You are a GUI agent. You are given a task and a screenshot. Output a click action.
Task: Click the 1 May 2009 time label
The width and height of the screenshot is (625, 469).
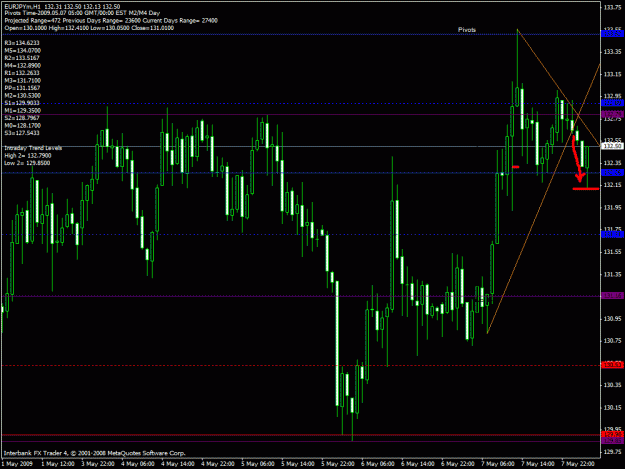[17, 464]
